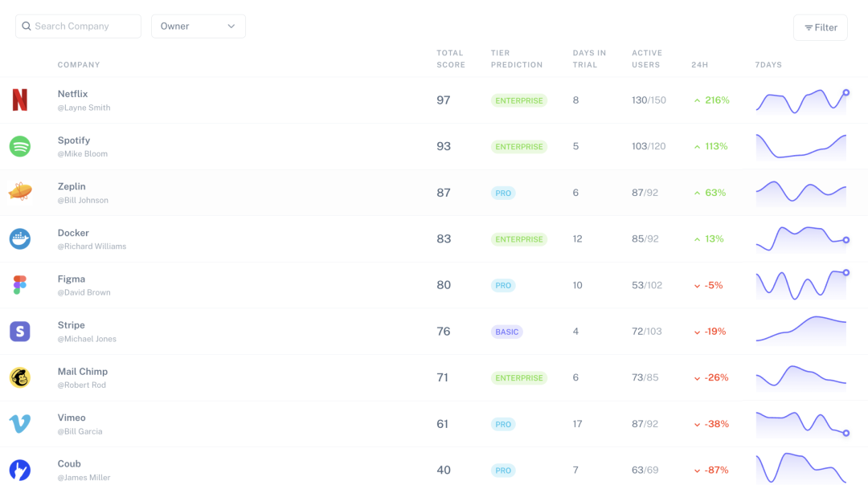
Task: Open the Owner dropdown
Action: pyautogui.click(x=199, y=26)
